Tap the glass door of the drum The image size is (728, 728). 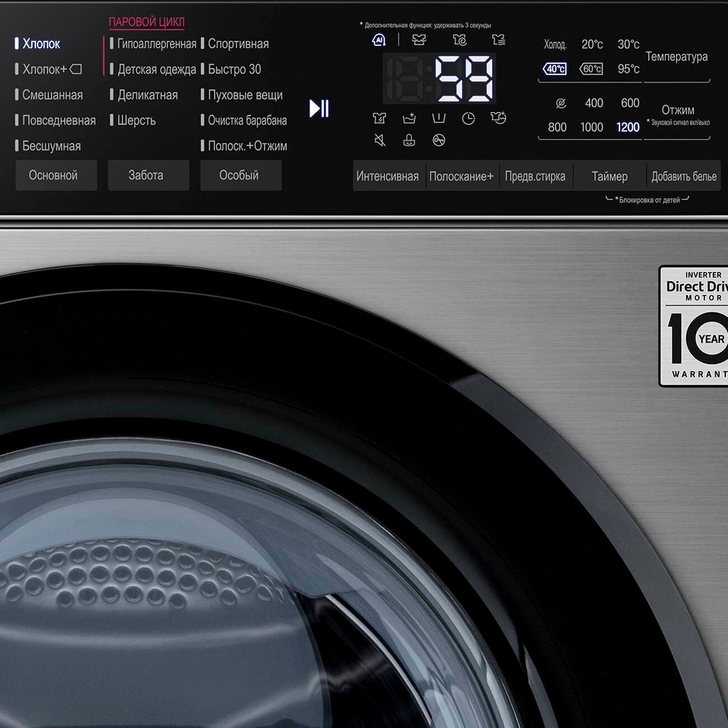click(224, 582)
